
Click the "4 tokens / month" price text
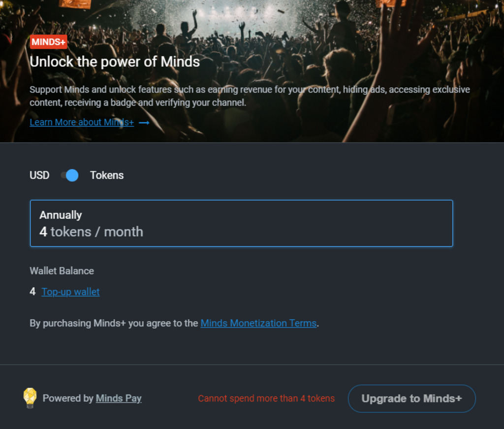coord(92,232)
